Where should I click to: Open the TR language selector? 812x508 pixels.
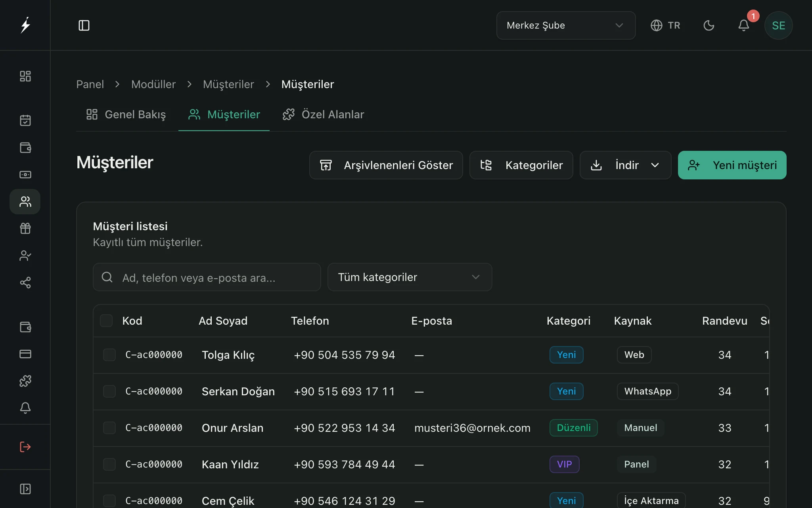[x=665, y=25]
